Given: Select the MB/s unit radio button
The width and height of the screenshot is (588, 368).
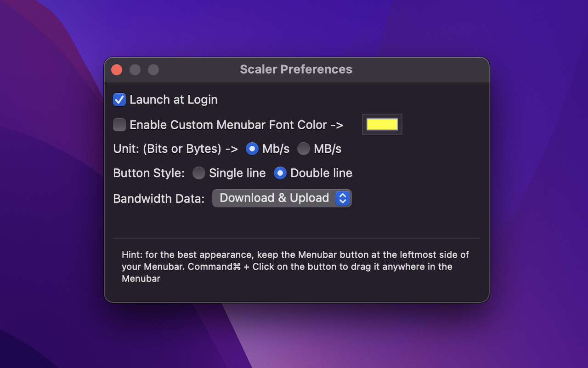Looking at the screenshot, I should pyautogui.click(x=304, y=149).
